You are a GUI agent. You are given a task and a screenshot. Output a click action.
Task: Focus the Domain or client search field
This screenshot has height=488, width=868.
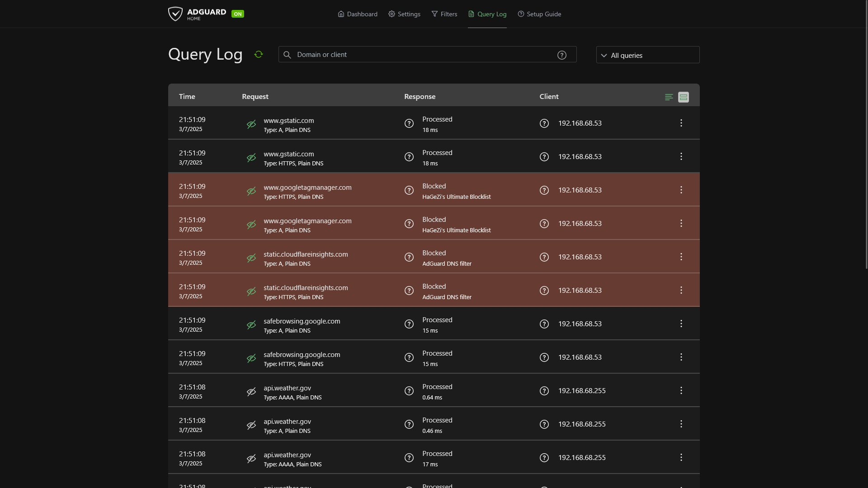[427, 54]
